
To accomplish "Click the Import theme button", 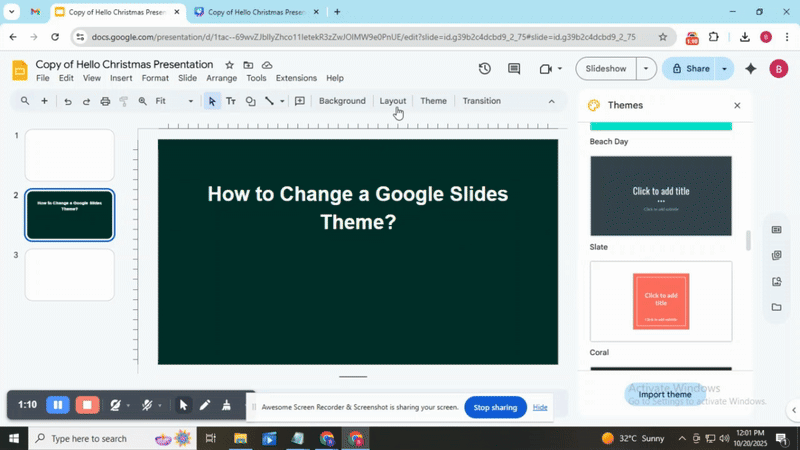I will tap(664, 394).
